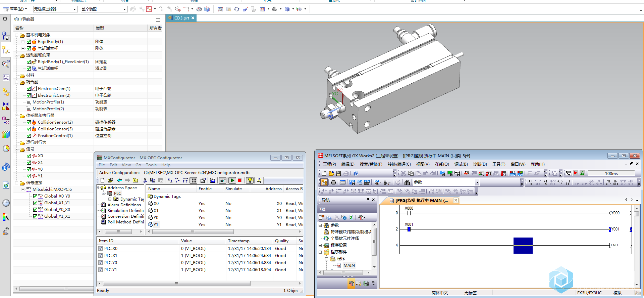Screen dimensions: 644x298
Task: Click Cut scissors icon in MXConfigurator toolbar
Action: 145,180
